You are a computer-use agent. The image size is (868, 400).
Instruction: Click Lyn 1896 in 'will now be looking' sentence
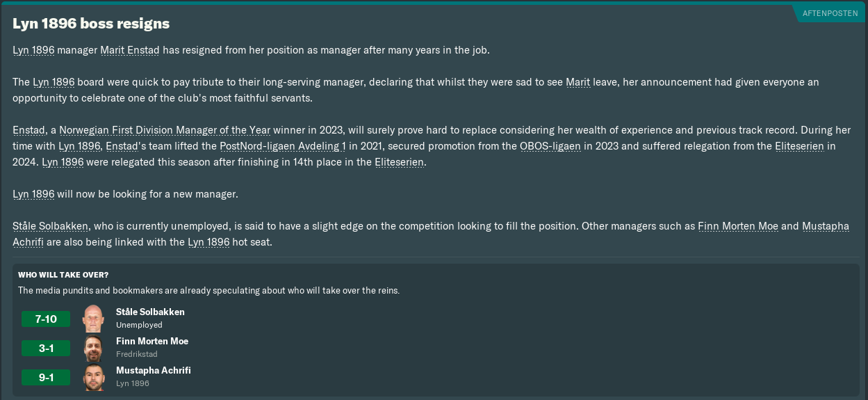click(x=33, y=194)
